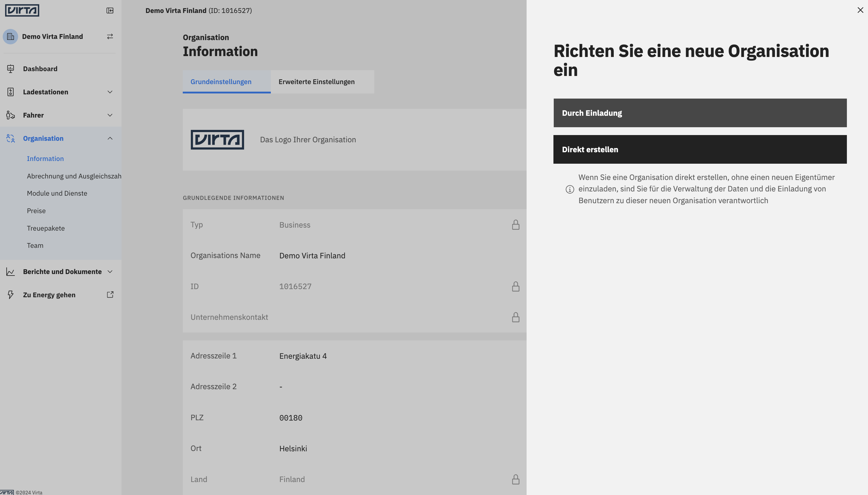The image size is (868, 495).
Task: Select the Organisation menu item
Action: [x=61, y=138]
